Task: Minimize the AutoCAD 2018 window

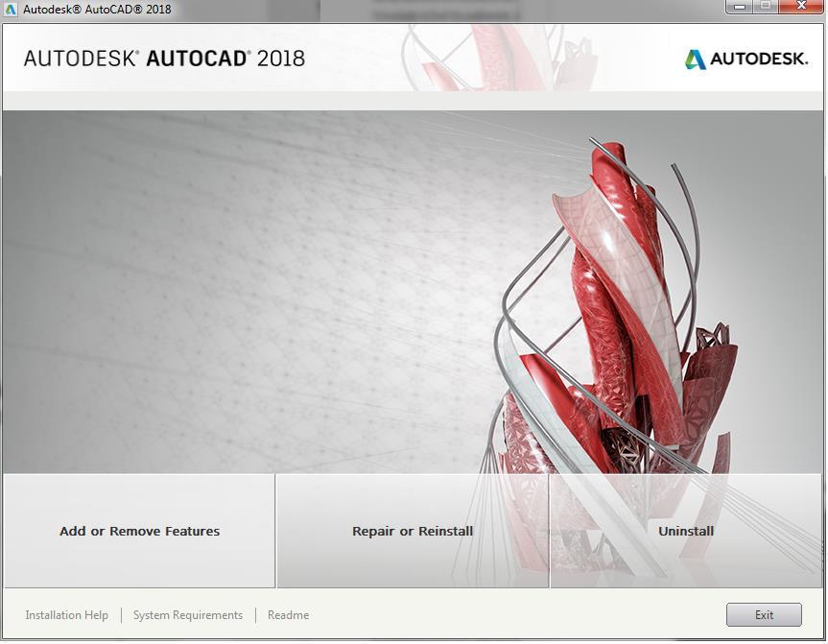Action: point(740,7)
